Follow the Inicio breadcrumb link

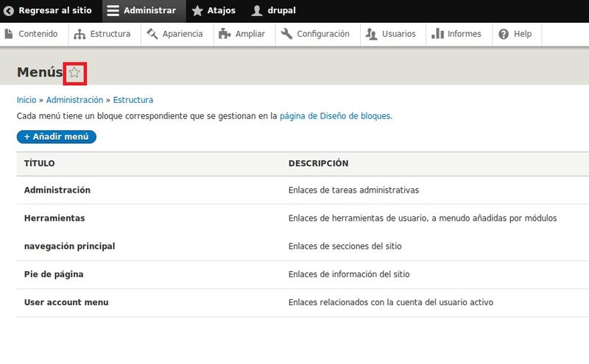tap(27, 100)
